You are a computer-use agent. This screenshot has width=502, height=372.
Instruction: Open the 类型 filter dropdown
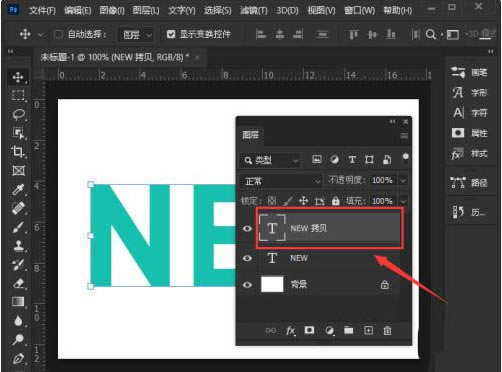point(271,160)
